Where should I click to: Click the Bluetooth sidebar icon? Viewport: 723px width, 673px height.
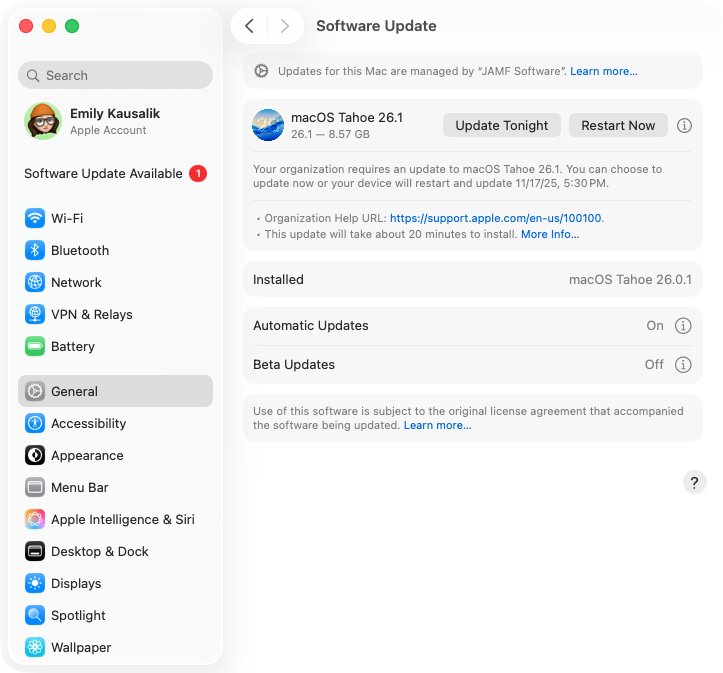point(35,250)
